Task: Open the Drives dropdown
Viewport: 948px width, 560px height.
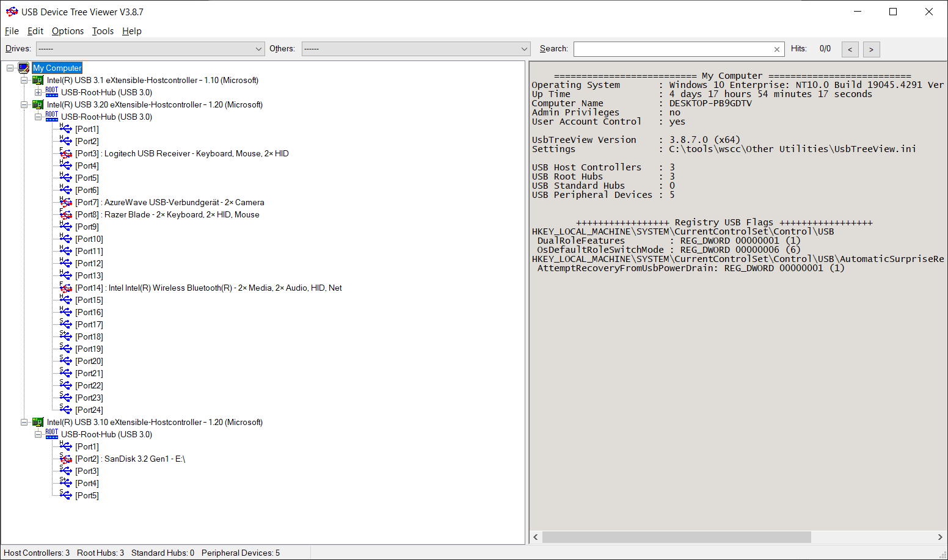Action: pyautogui.click(x=150, y=49)
